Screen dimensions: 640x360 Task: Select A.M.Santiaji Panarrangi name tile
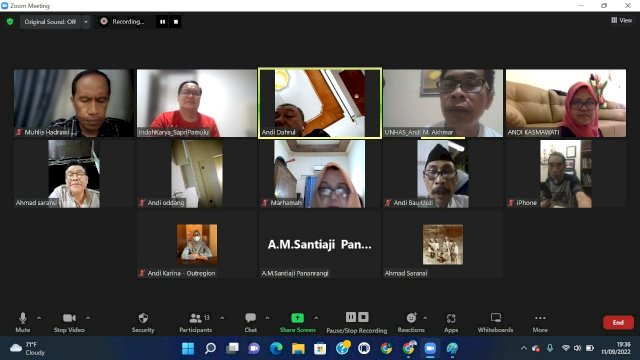tap(320, 244)
